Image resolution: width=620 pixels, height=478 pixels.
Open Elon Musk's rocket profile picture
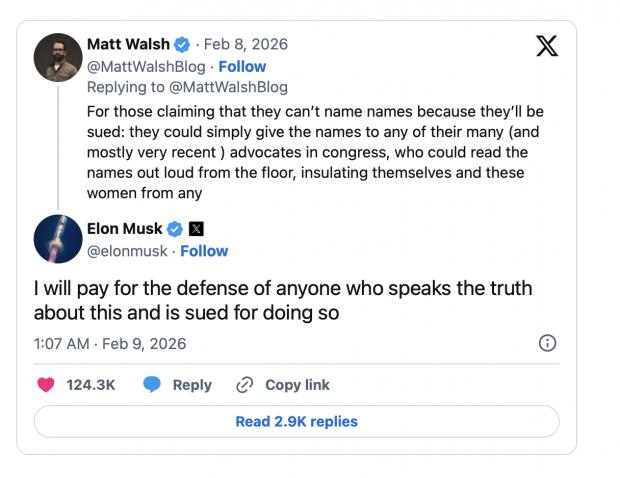click(58, 239)
